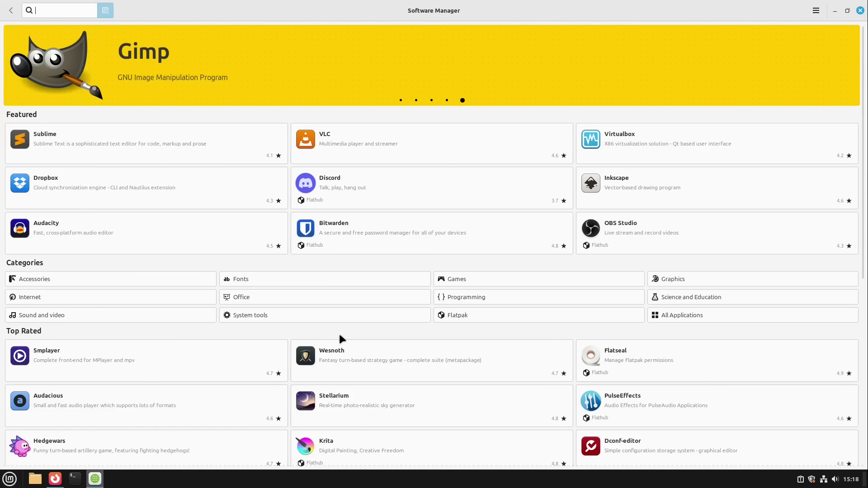Toggle search in descriptions button
Viewport: 868px width, 488px height.
click(x=105, y=10)
